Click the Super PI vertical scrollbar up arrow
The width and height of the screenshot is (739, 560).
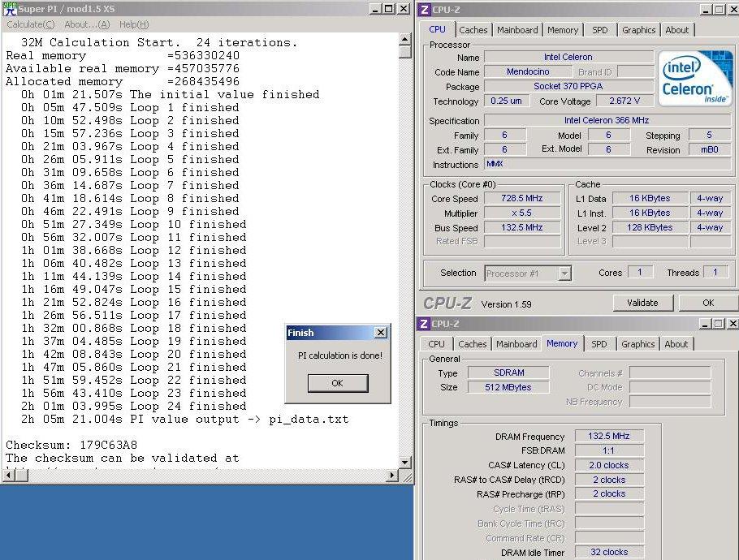tap(405, 39)
